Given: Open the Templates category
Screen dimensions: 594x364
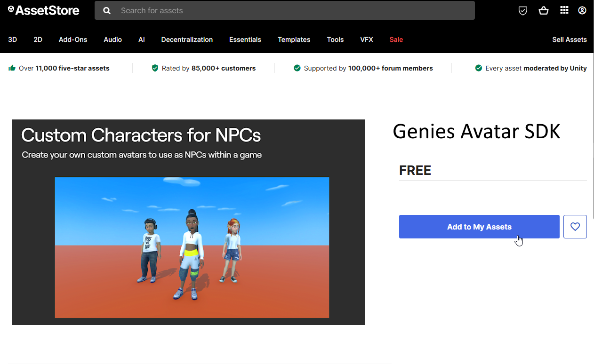Looking at the screenshot, I should (x=294, y=40).
